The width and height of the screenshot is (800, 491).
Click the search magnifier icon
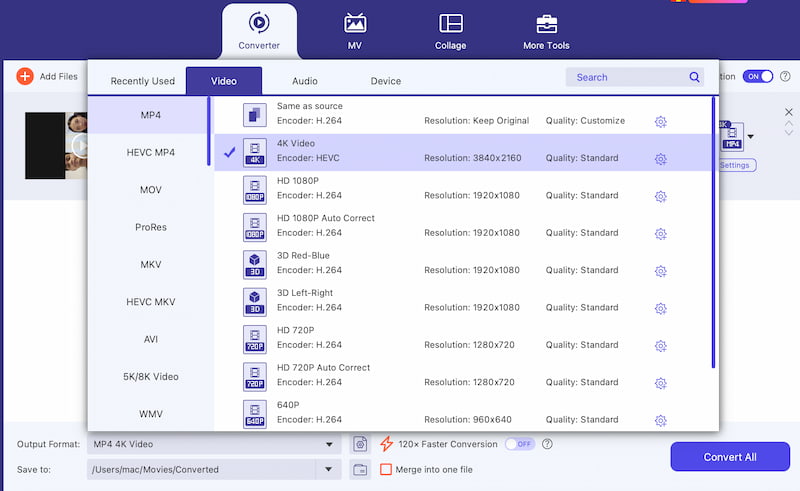694,77
